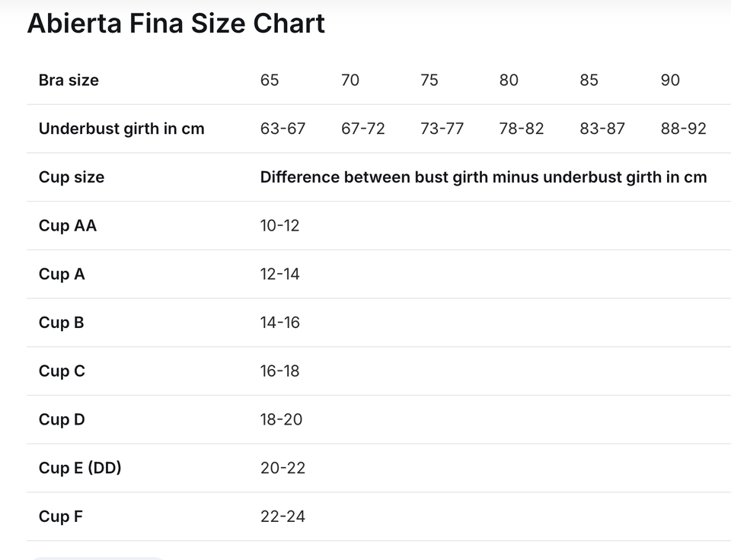Image resolution: width=731 pixels, height=560 pixels.
Task: Select bra size 75 value
Action: (x=429, y=80)
